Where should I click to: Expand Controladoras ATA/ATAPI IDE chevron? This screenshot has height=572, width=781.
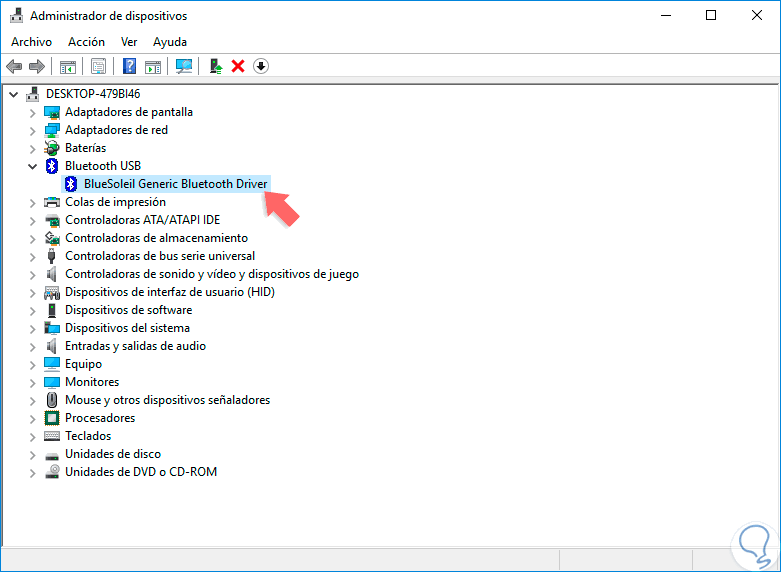click(32, 221)
